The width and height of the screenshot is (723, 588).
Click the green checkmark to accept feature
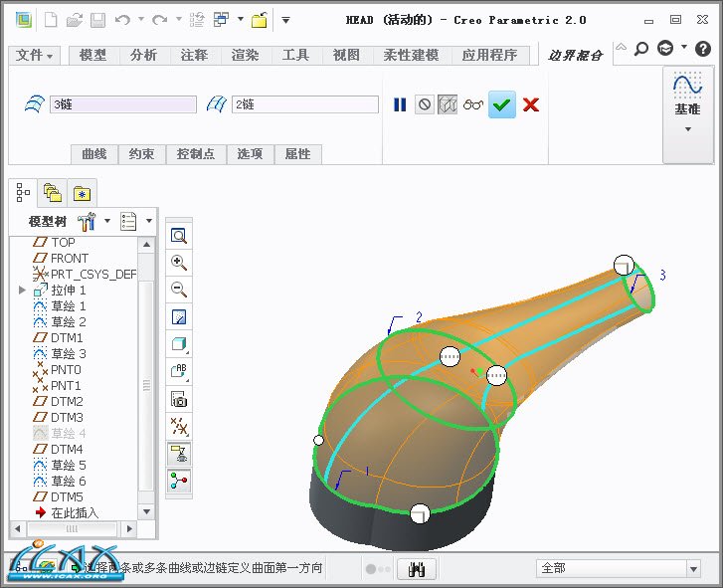coord(502,104)
